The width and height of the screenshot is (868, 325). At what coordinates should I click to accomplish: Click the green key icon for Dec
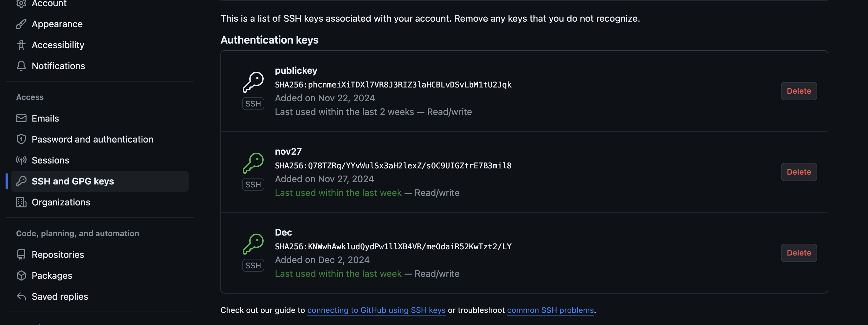[x=253, y=244]
